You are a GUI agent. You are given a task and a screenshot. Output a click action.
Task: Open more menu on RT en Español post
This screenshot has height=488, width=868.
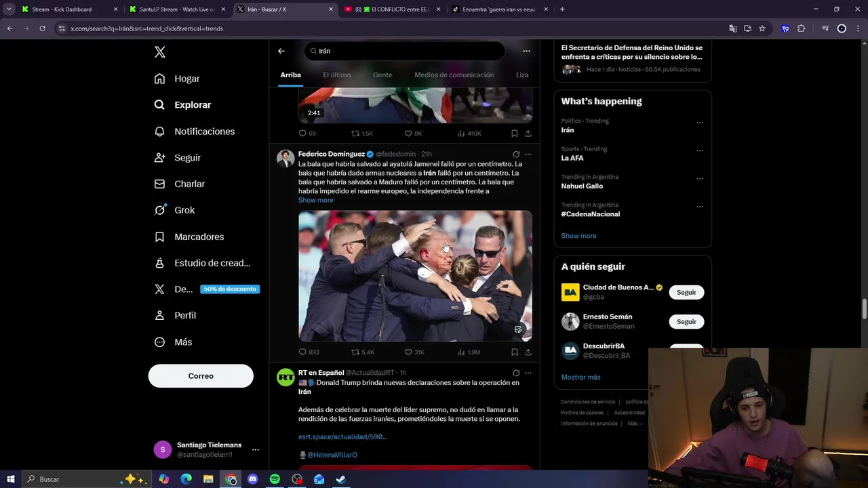(x=528, y=373)
